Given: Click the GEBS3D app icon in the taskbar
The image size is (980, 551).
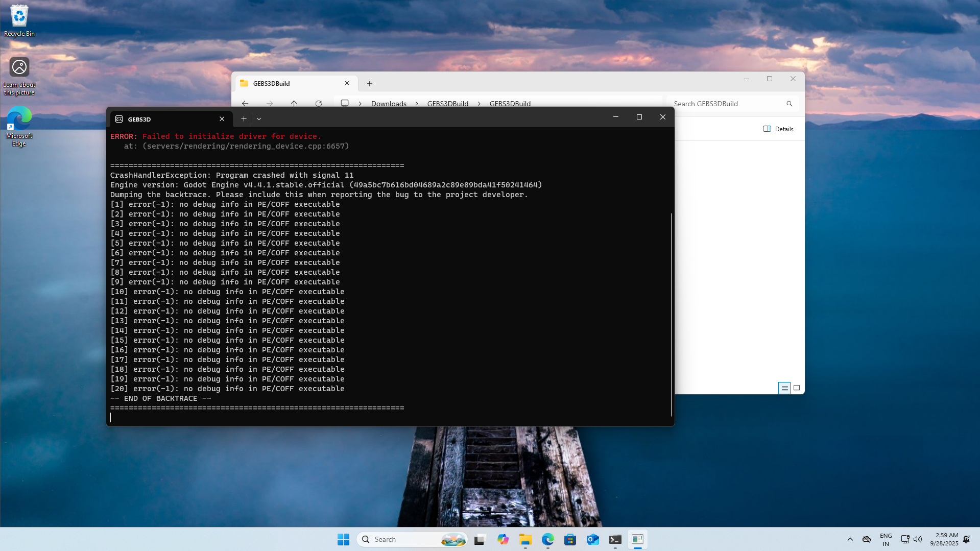Looking at the screenshot, I should pos(637,539).
